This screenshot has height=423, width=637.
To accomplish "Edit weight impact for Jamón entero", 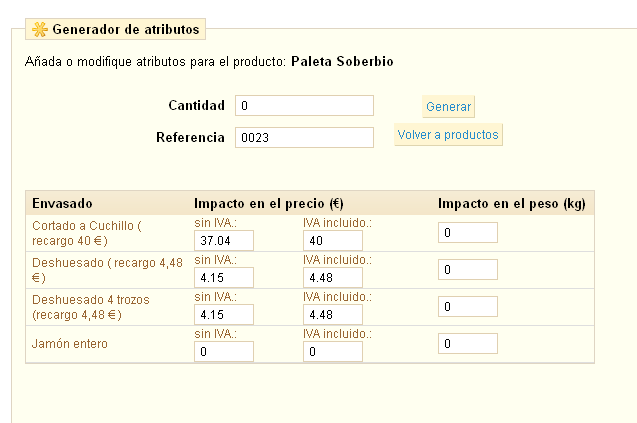I will coord(468,344).
